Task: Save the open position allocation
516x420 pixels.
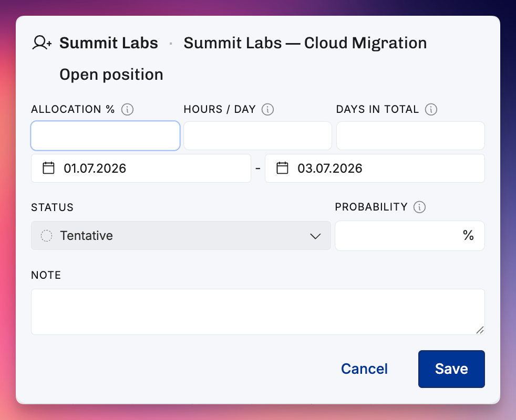Action: point(451,369)
